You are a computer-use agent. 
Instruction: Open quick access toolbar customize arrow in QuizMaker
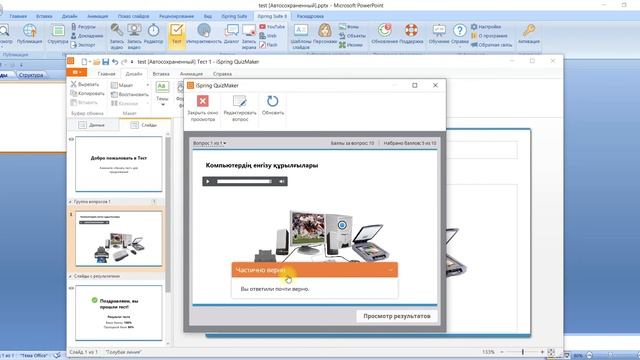(x=132, y=62)
